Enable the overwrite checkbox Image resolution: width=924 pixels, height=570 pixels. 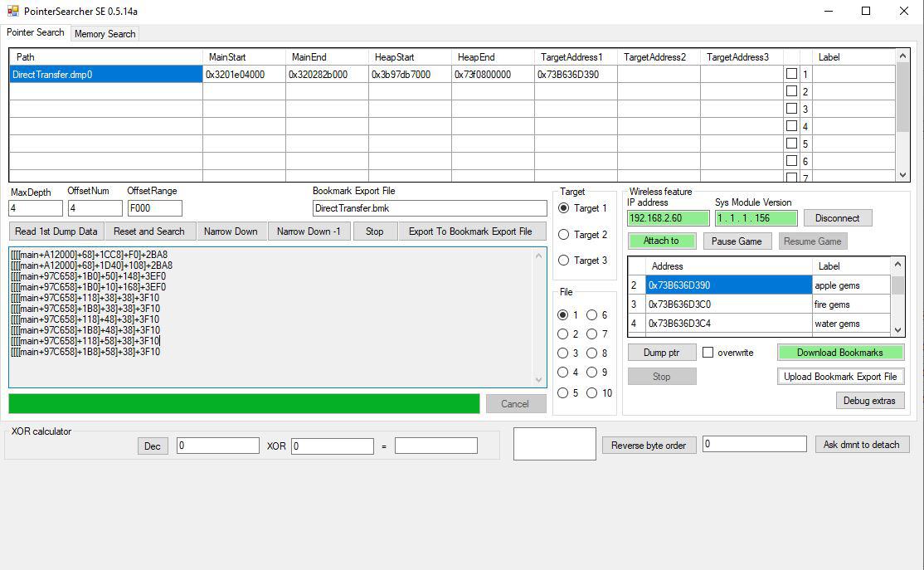(708, 353)
